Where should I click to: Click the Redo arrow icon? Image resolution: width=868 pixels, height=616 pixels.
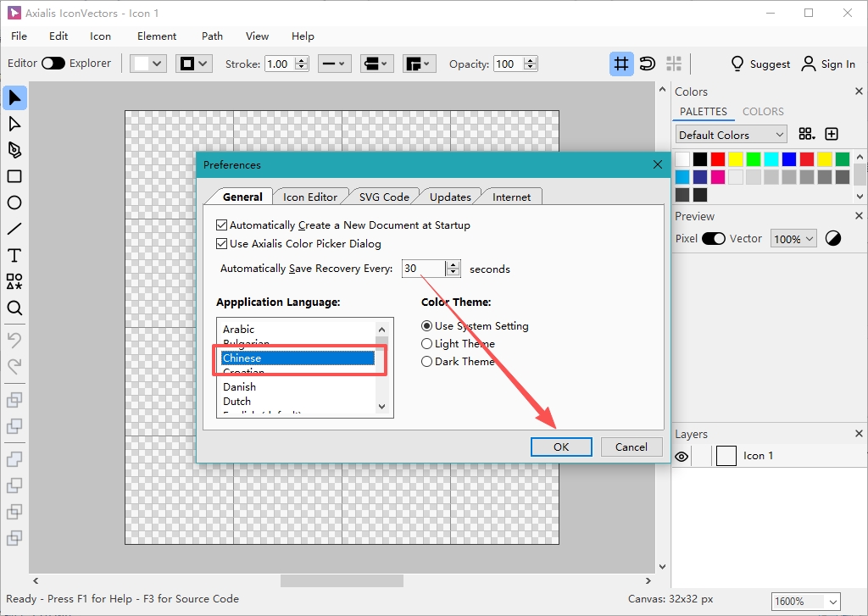[14, 365]
